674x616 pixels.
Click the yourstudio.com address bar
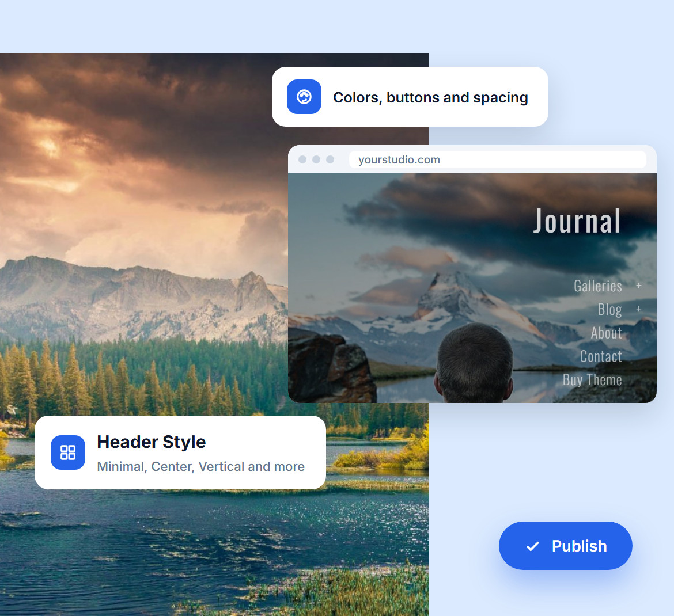(497, 159)
